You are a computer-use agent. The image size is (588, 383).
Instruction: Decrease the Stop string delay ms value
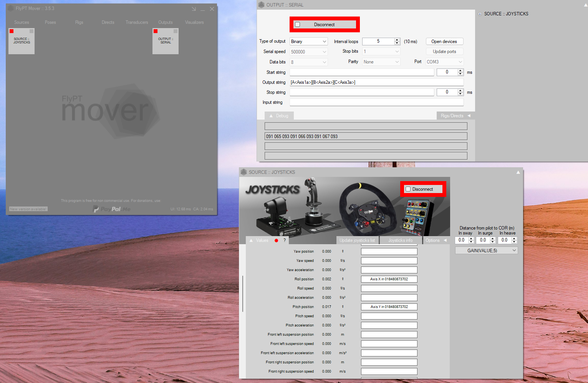(x=460, y=94)
